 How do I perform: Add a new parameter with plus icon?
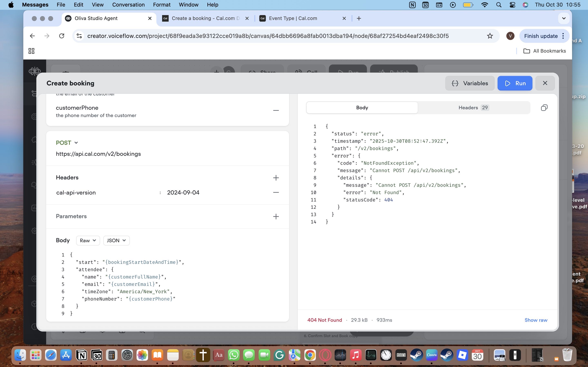[x=276, y=217]
